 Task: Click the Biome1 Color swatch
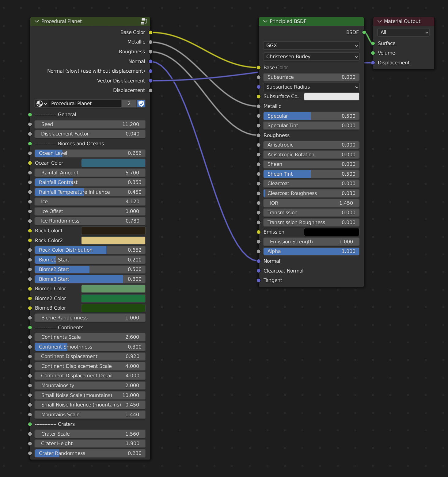(x=113, y=288)
